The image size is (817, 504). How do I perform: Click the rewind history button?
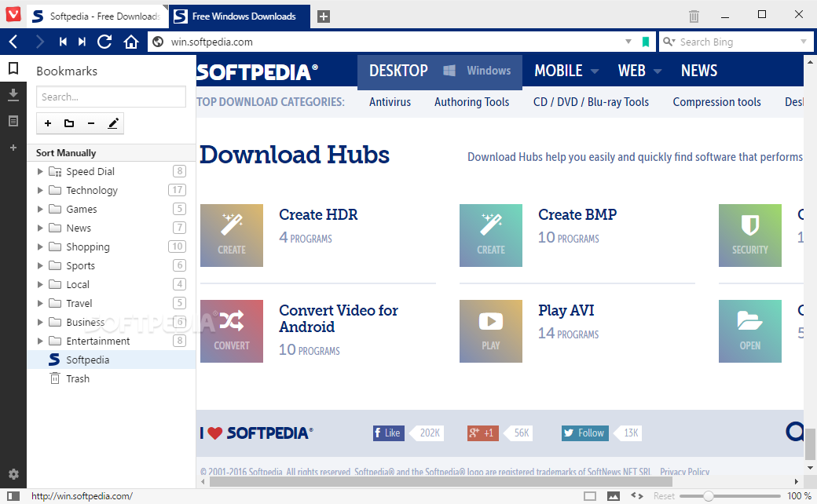(63, 42)
